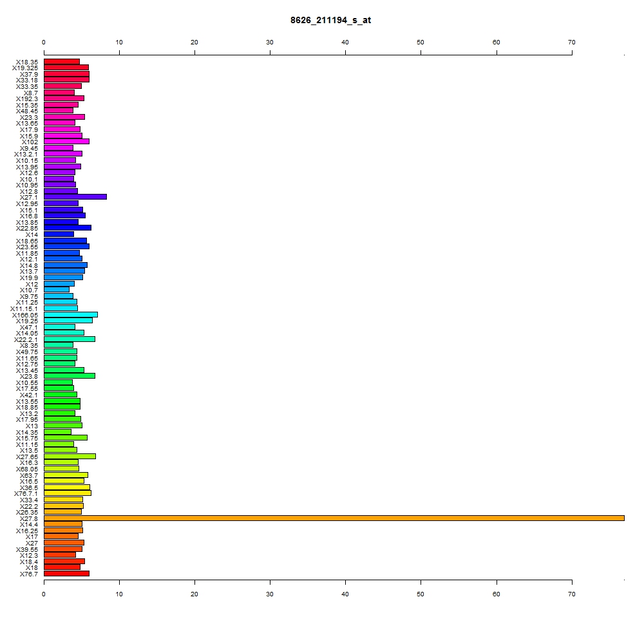This screenshot has width=644, height=644.
Task: Select the X14.8 label
Action: click(29, 266)
